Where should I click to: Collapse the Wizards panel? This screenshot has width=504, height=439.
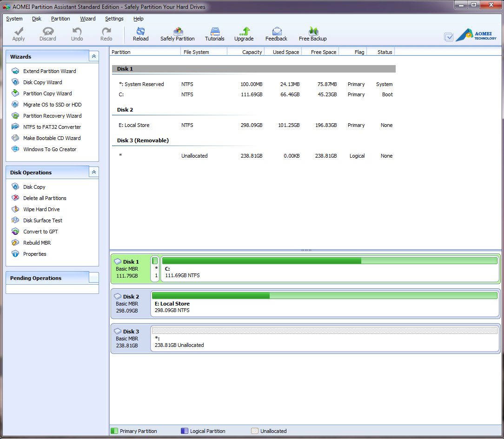click(94, 56)
